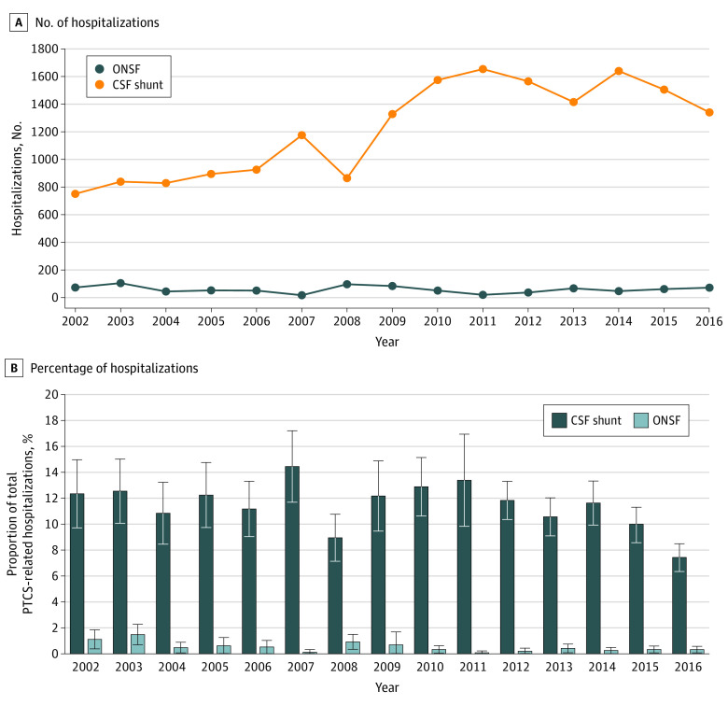The height and width of the screenshot is (705, 728).
Task: Click the CSF shunt 2009 data point
Action: tap(392, 114)
